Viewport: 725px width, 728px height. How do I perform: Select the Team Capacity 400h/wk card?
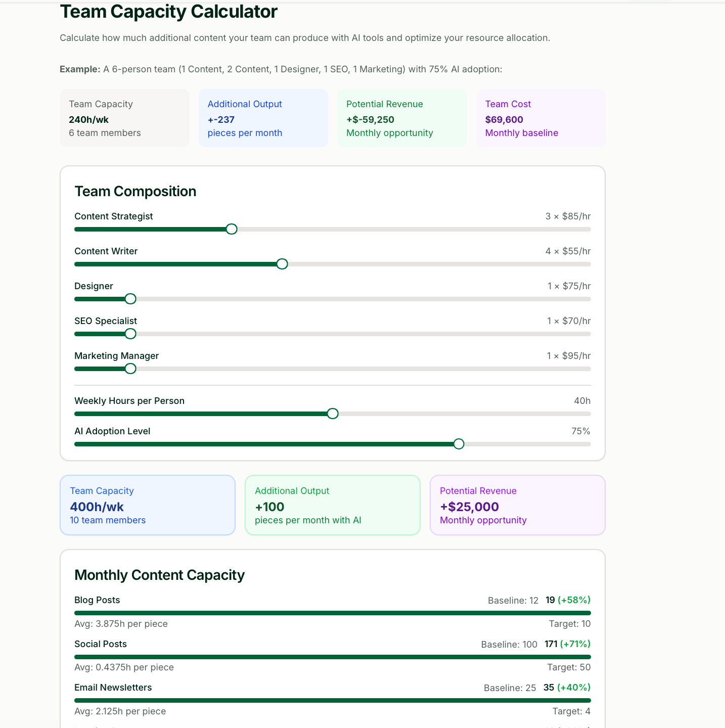tap(147, 505)
